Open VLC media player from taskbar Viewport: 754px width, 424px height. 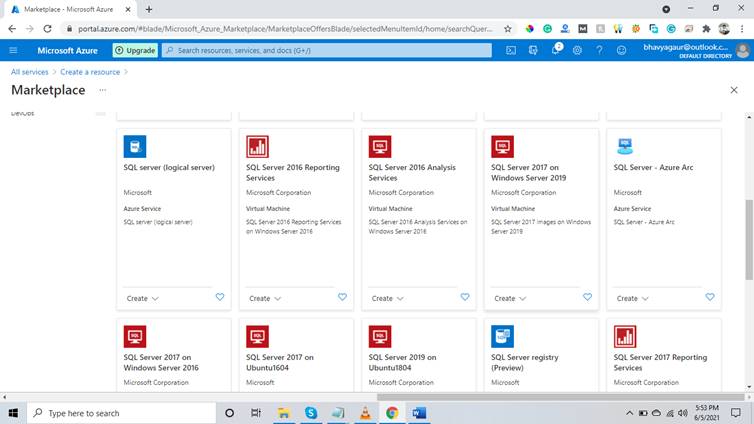[x=365, y=413]
